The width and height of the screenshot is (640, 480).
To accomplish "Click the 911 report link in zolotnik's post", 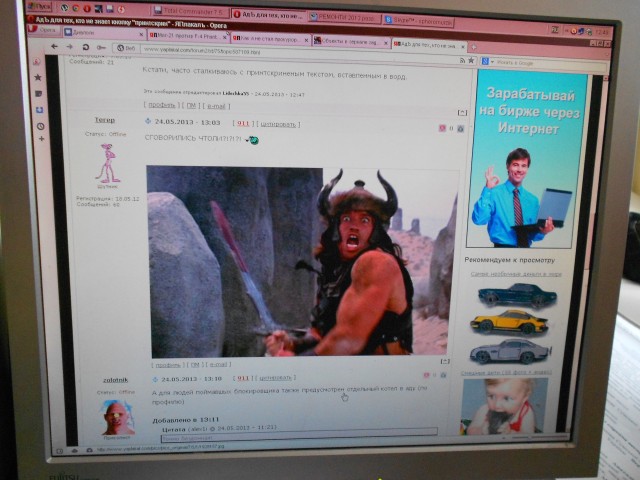I will click(x=243, y=378).
